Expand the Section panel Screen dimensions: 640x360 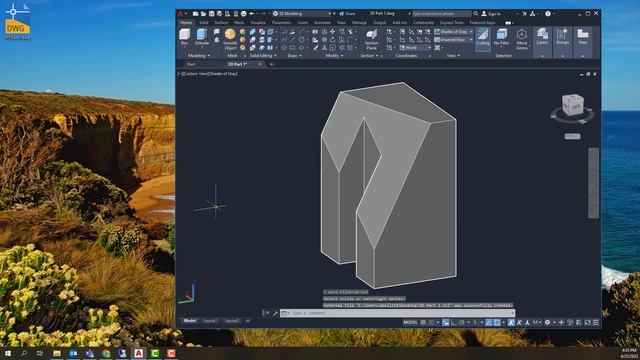pos(369,56)
